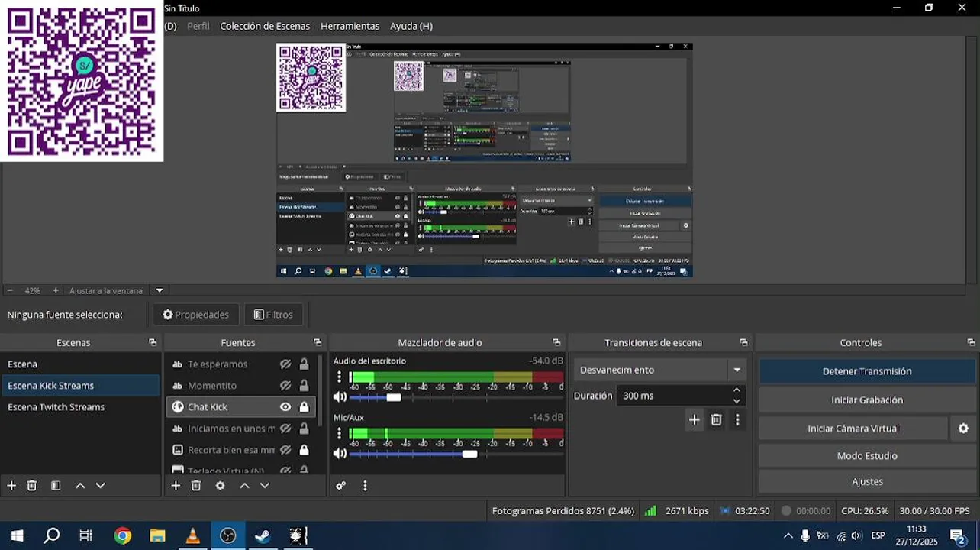Move source up in Fuentes toolbar
The width and height of the screenshot is (980, 550).
tap(245, 486)
